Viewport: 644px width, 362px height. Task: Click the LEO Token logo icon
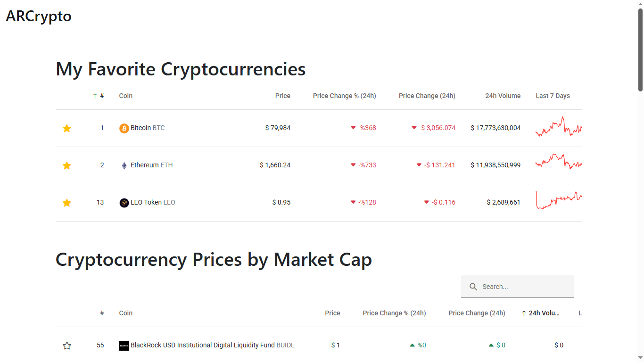pos(124,203)
